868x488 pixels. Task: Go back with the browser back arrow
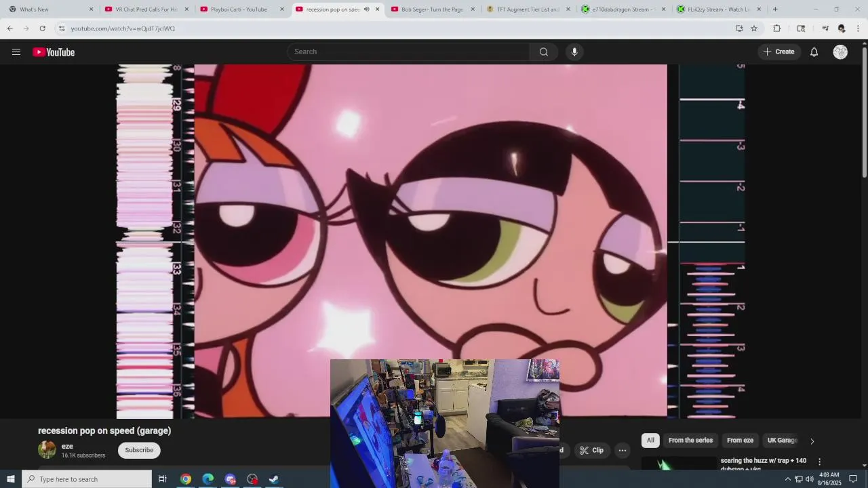point(9,28)
